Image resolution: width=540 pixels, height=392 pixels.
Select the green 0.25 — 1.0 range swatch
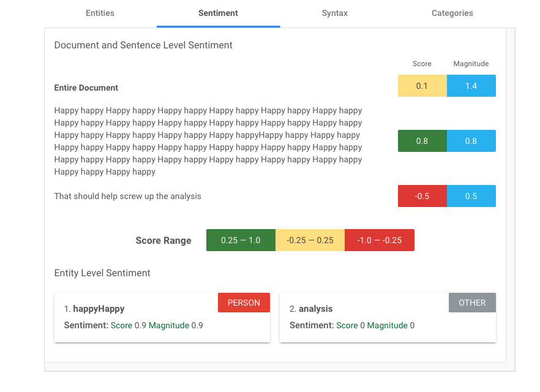[x=241, y=240]
